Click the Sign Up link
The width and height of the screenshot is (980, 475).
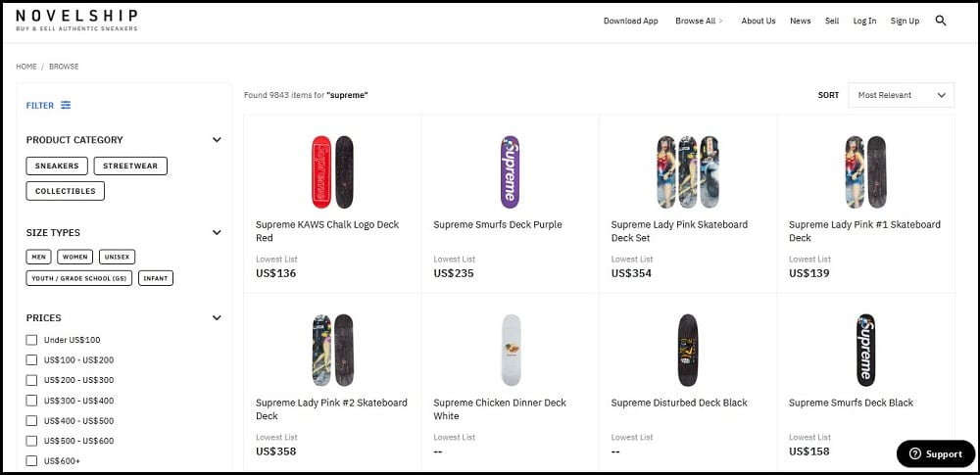pos(905,21)
